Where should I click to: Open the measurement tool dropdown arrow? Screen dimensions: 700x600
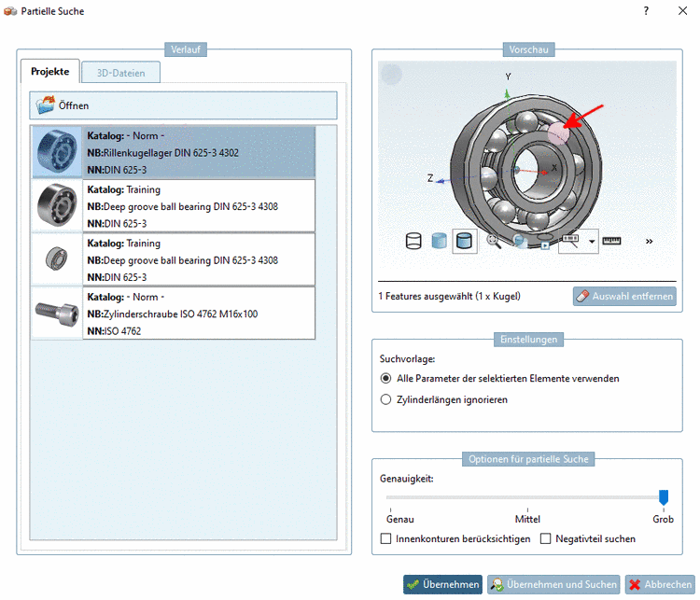tap(592, 242)
